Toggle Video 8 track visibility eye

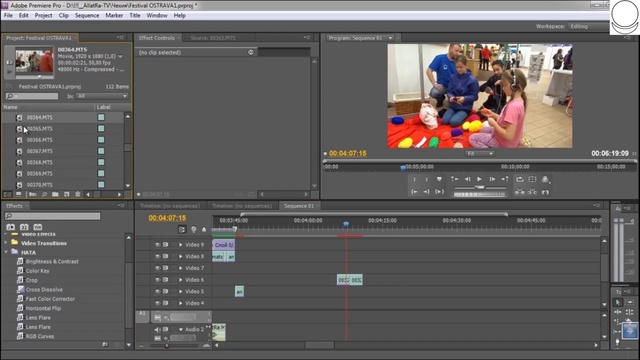coord(158,256)
